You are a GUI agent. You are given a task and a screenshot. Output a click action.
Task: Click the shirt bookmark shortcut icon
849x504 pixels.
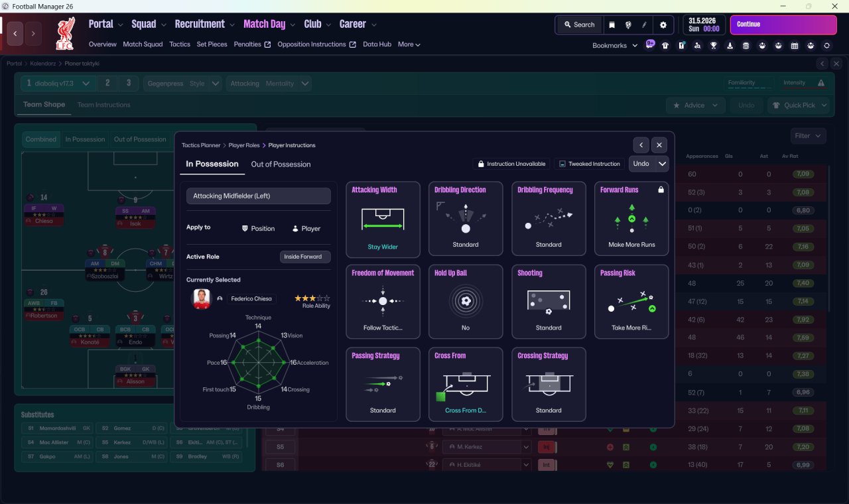[x=665, y=46]
